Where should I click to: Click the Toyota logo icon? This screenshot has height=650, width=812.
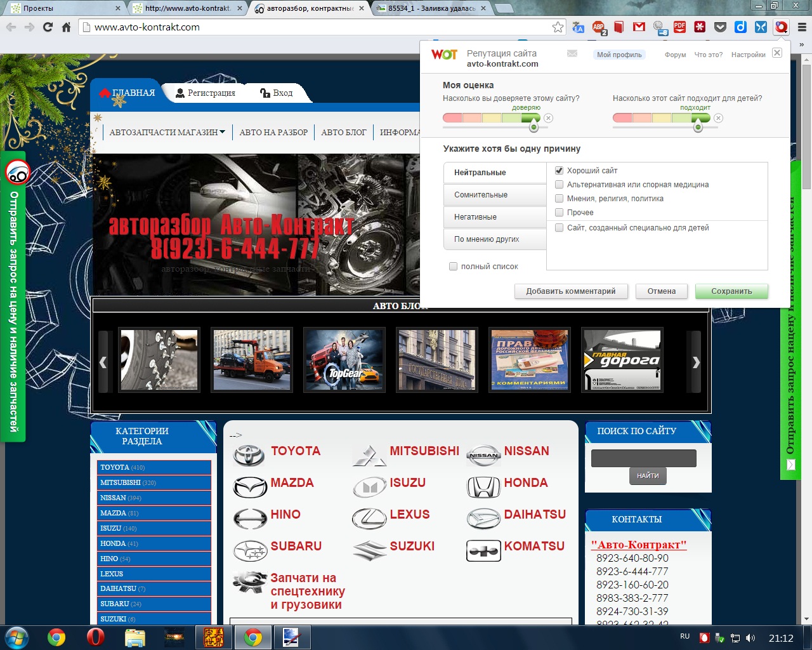249,454
